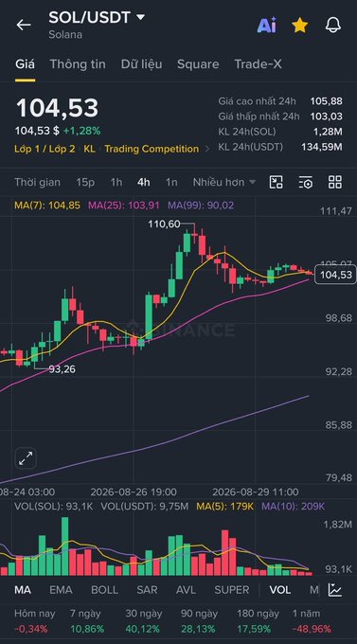The height and width of the screenshot is (644, 357).
Task: Tap the Giá cao nhất 24h value
Action: click(x=326, y=101)
